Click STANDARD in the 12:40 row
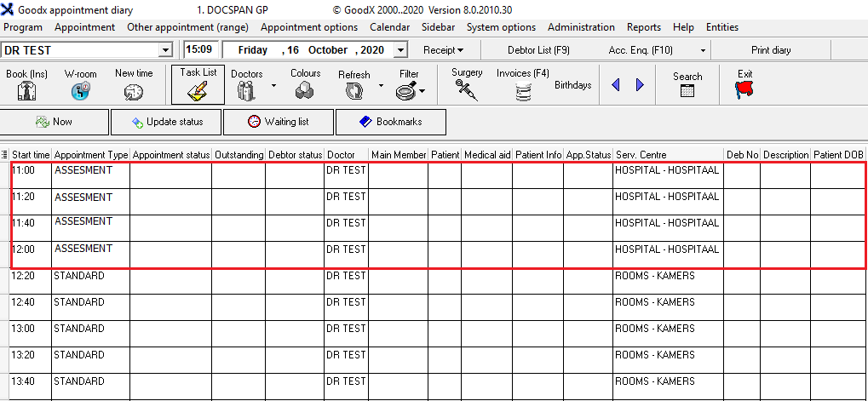Viewport: 868px width, 401px height. [78, 302]
